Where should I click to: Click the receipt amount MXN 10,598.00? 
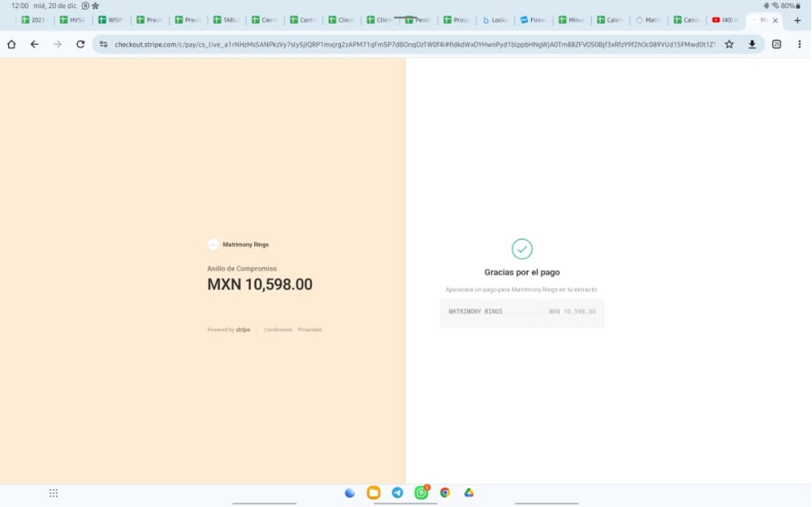[572, 311]
